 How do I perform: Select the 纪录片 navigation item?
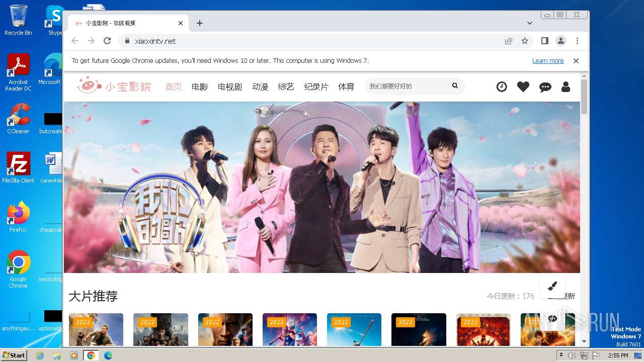pyautogui.click(x=316, y=86)
